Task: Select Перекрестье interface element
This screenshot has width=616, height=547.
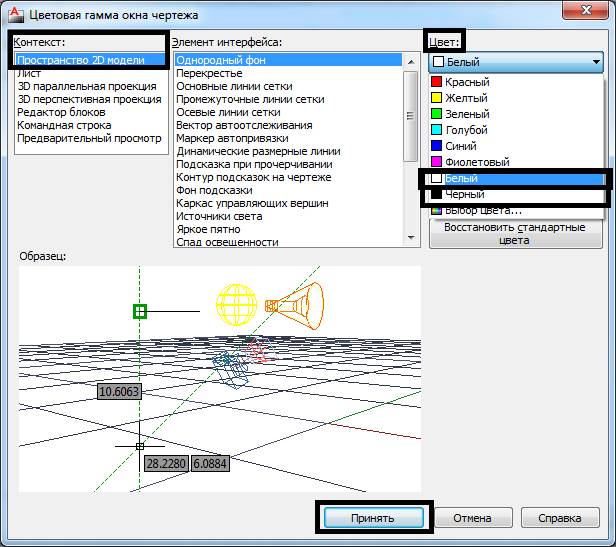Action: click(211, 74)
